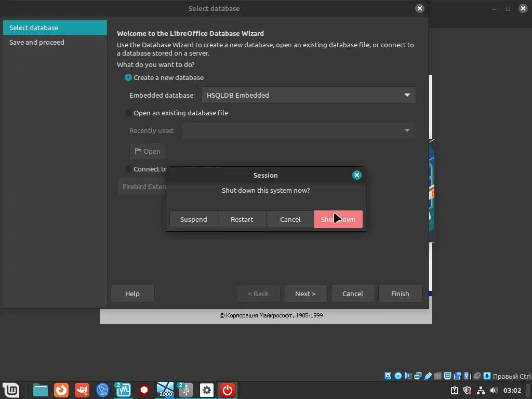Viewport: 532px width, 399px height.
Task: Confirm Shut Down in the Session dialog
Action: (338, 219)
